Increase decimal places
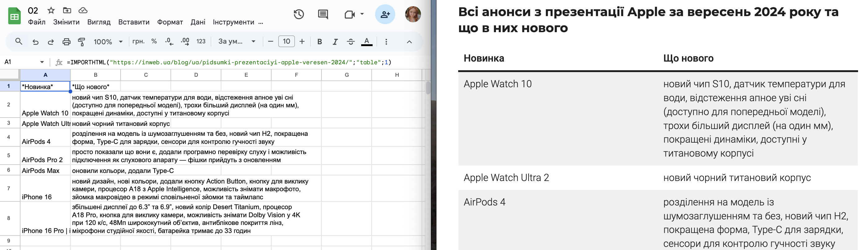 click(x=185, y=41)
